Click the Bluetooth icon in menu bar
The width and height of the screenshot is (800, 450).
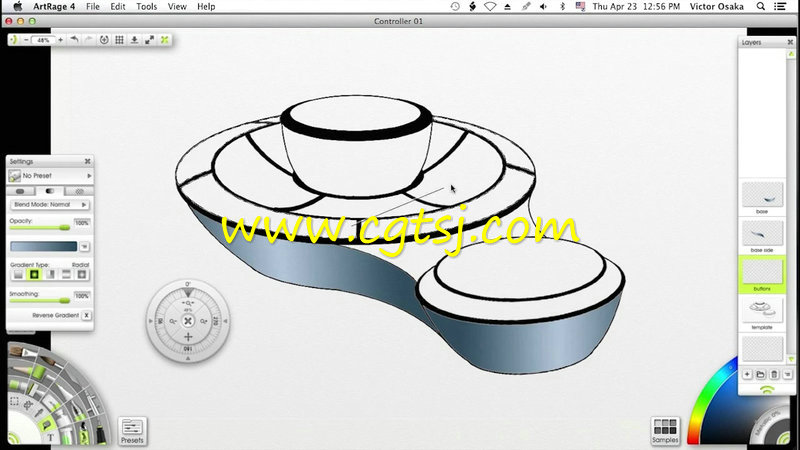coord(562,7)
